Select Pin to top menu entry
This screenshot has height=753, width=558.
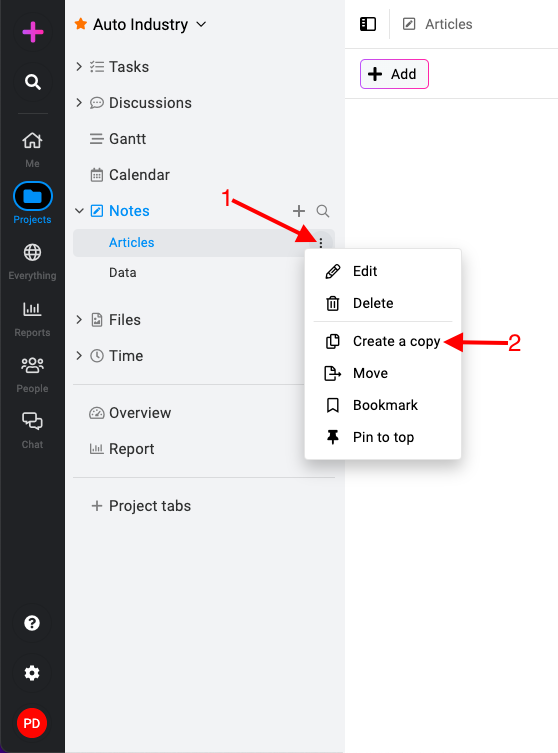pyautogui.click(x=383, y=437)
